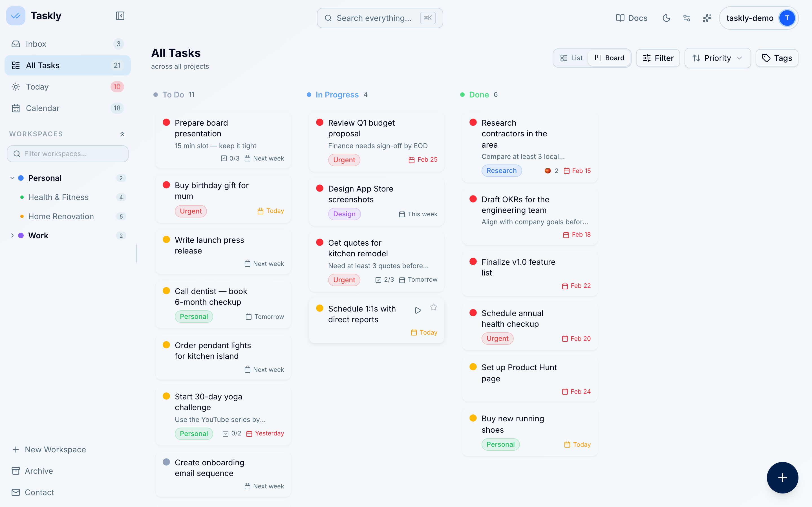Toggle 2/3 checklist on kitchen remodel task
Screen dimensions: 812x507
[x=385, y=280]
